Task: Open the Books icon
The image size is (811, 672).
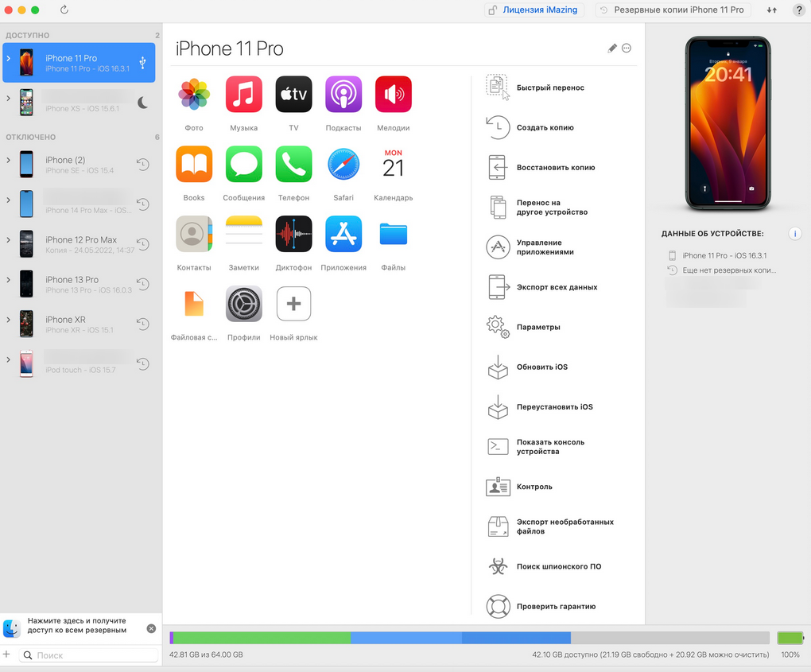Action: pos(194,164)
